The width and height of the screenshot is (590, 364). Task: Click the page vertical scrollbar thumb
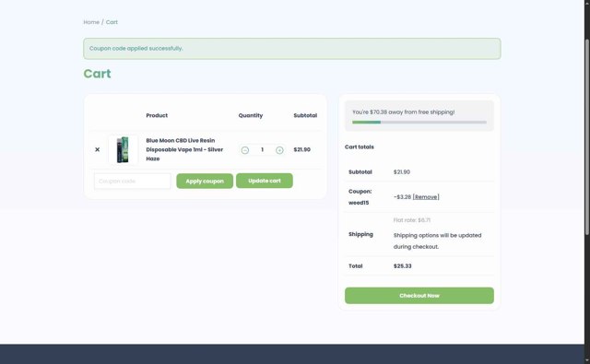[587, 137]
